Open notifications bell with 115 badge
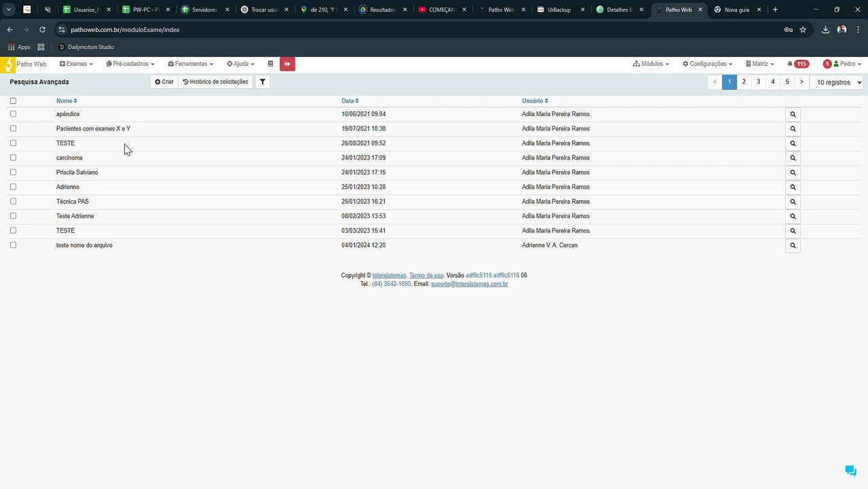 (797, 64)
